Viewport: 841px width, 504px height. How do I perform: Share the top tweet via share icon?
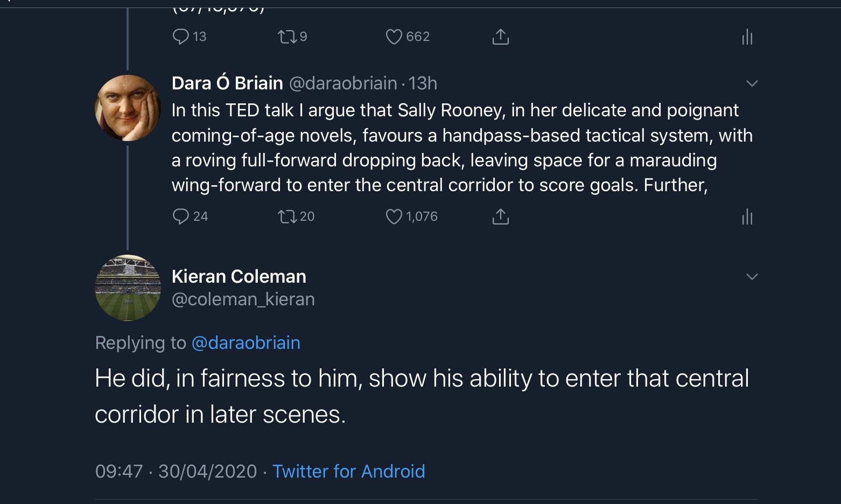coord(500,37)
